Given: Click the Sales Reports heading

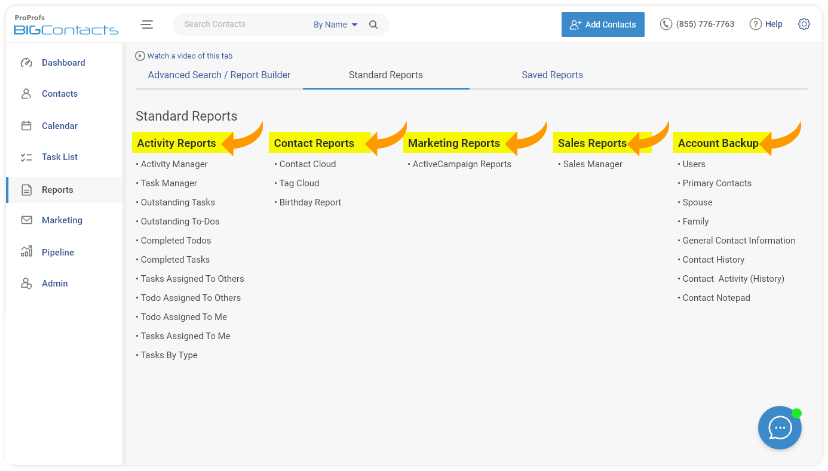Looking at the screenshot, I should pos(592,143).
